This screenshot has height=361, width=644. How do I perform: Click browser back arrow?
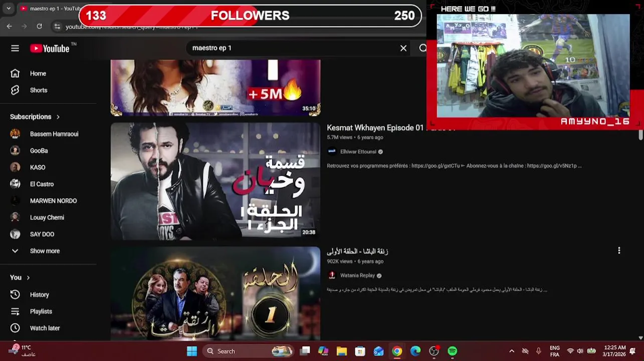point(10,26)
